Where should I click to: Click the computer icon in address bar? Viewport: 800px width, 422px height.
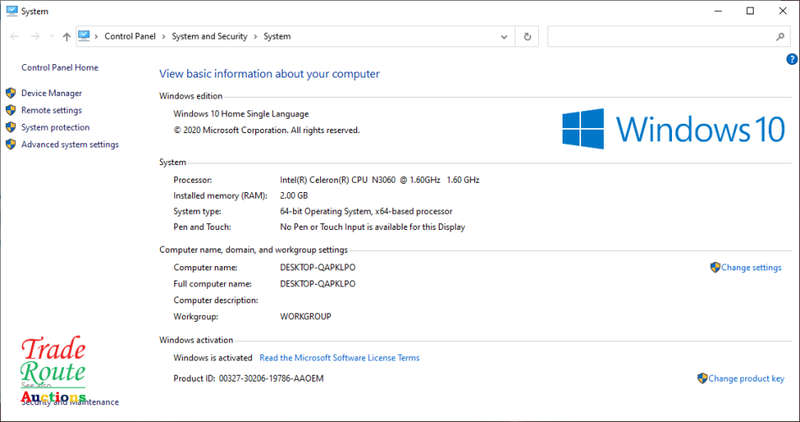point(84,36)
